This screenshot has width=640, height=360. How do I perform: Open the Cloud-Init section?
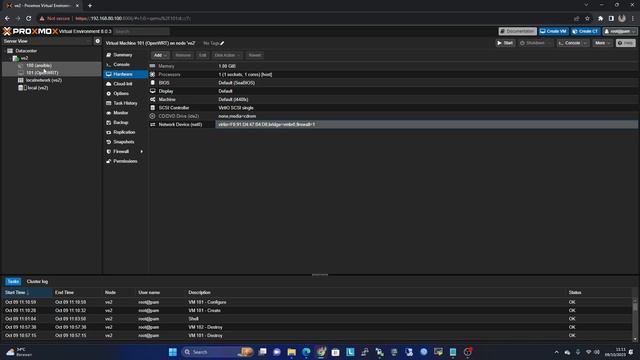(122, 84)
